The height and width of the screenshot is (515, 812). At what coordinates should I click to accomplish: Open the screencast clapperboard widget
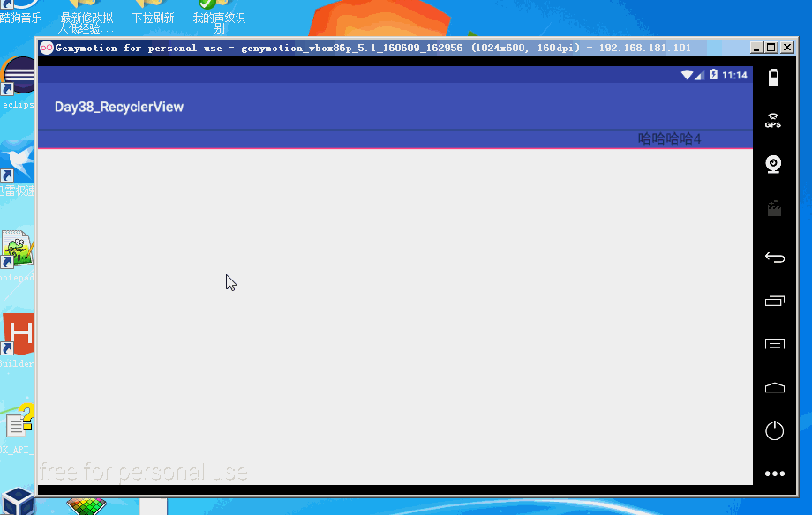click(774, 207)
